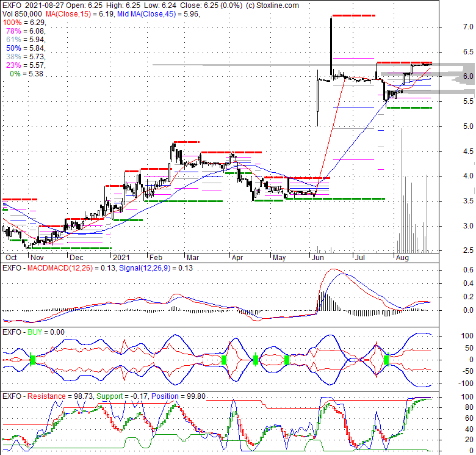Click the '100% = 6.29' Fibonacci level label
The height and width of the screenshot is (455, 476).
coord(24,23)
